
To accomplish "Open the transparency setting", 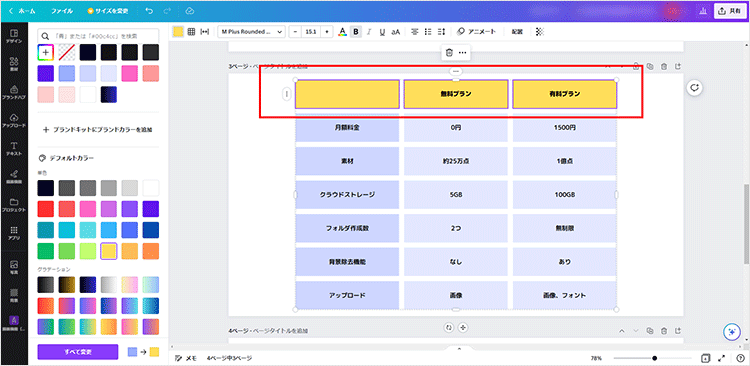I will click(540, 32).
